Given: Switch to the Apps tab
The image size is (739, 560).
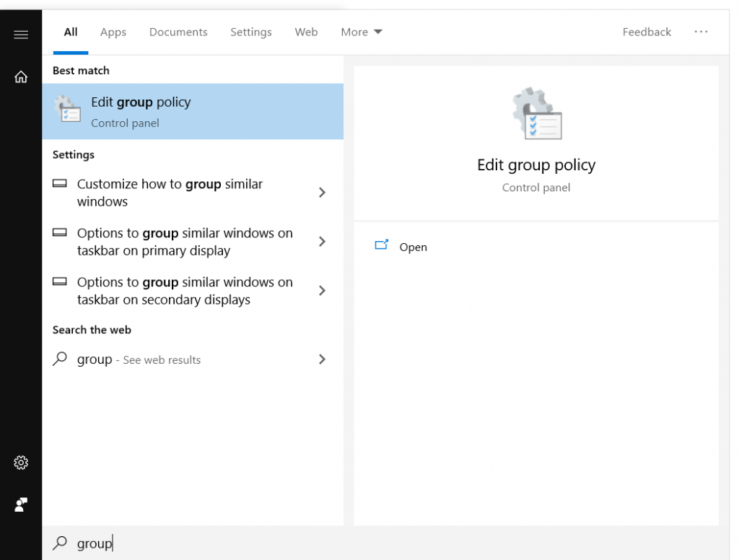Looking at the screenshot, I should coord(113,32).
